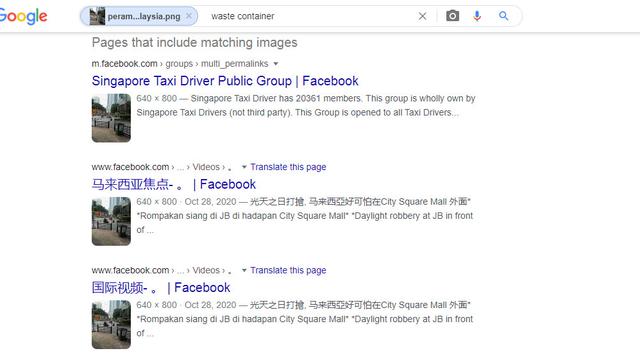The image size is (640, 360).
Task: Search by image with camera icon
Action: 452,16
